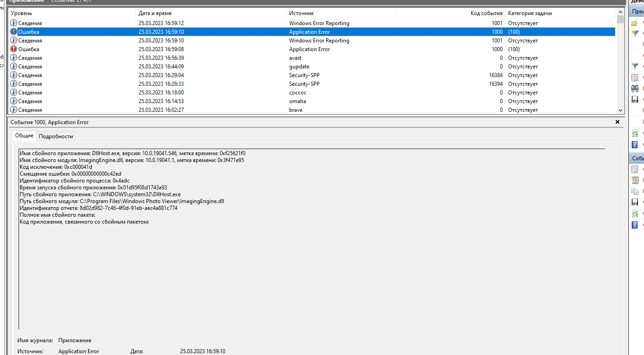Select the omaha event at 16:14:53
The width and height of the screenshot is (644, 355).
click(x=312, y=101)
